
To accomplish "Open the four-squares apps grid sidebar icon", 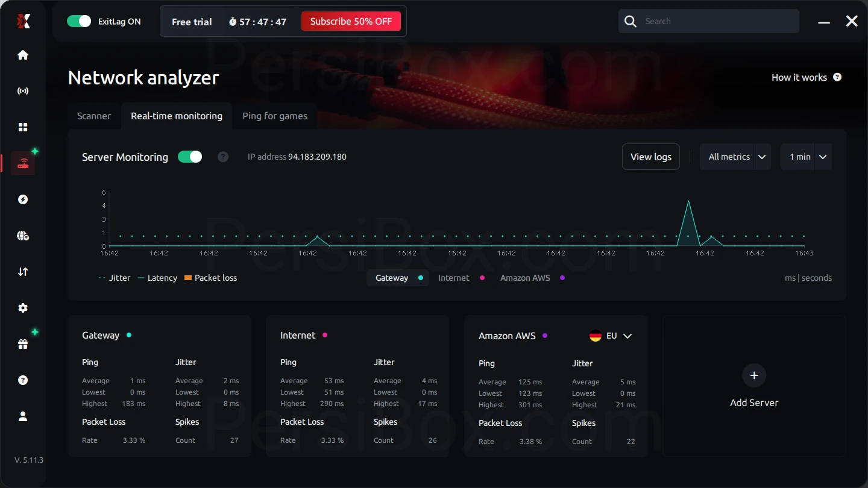I will click(23, 127).
